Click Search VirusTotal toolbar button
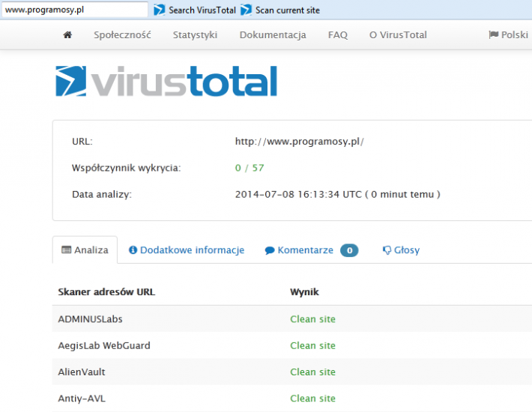 [x=195, y=10]
